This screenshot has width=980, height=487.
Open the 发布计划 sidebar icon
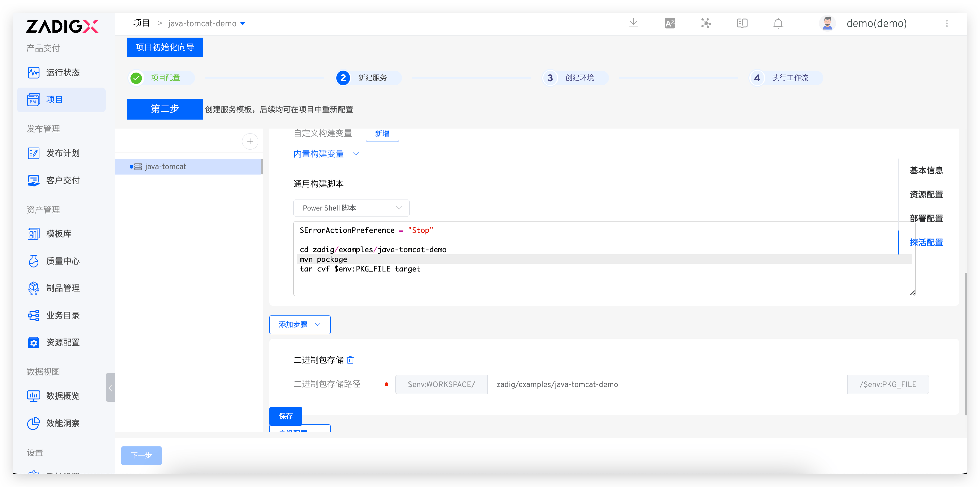pos(33,153)
